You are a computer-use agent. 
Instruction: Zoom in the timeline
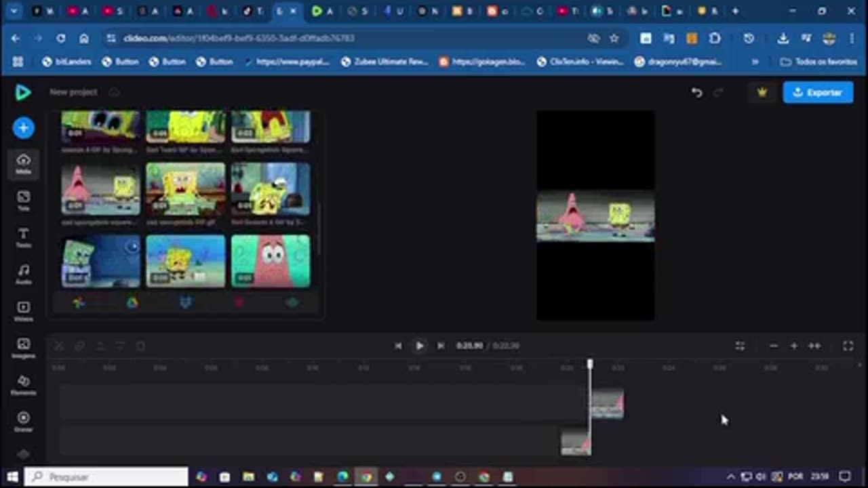pyautogui.click(x=793, y=346)
